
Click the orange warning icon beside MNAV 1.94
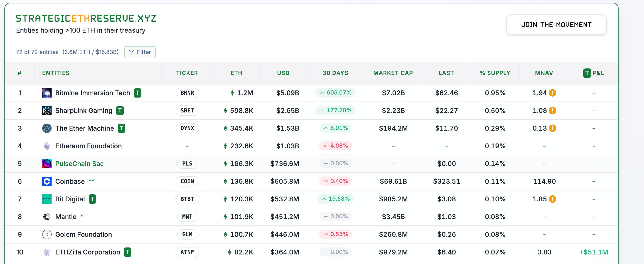pyautogui.click(x=552, y=93)
